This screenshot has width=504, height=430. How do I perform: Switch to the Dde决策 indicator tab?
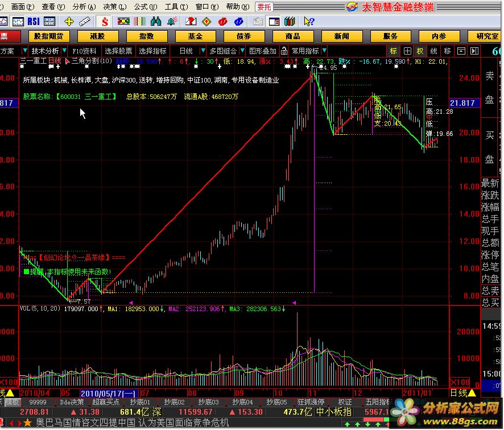72,402
